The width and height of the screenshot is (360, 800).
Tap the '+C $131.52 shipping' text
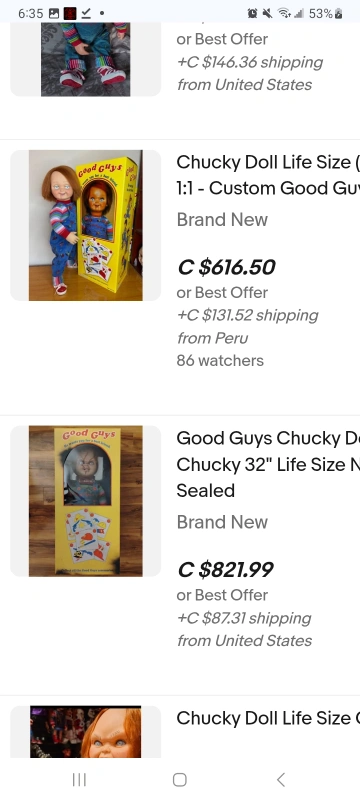coord(247,315)
